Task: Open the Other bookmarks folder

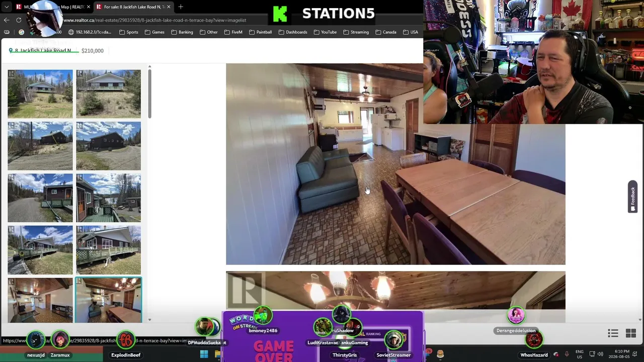Action: coord(208,32)
